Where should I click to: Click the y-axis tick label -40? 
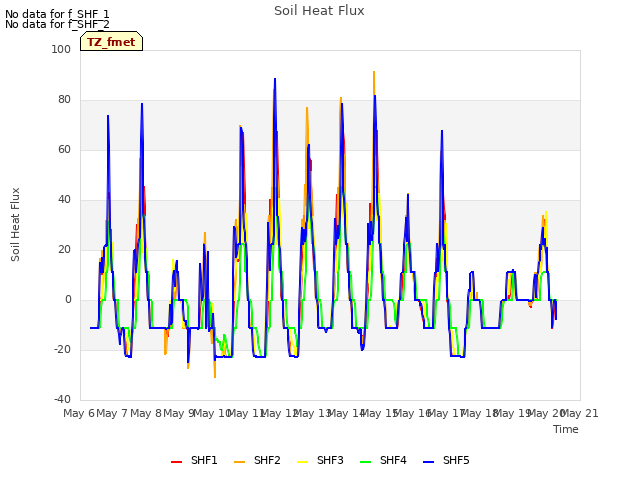[62, 399]
